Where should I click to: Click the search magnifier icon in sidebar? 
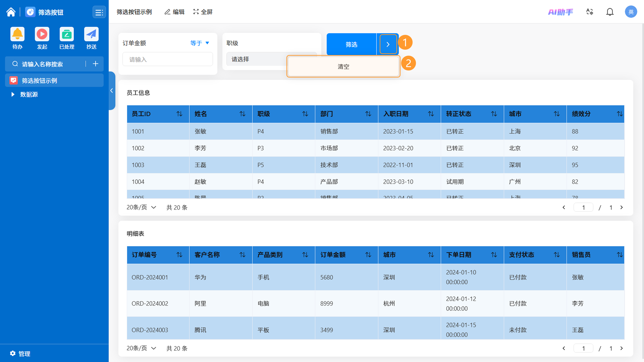pos(15,64)
